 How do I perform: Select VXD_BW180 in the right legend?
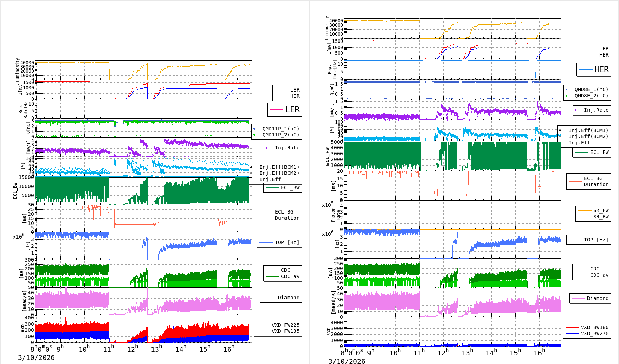tap(594, 327)
